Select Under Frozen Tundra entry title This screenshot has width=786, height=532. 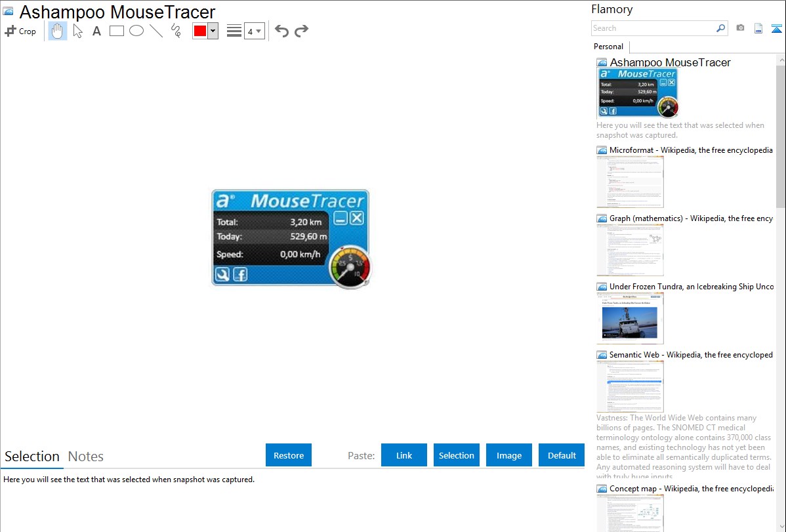click(692, 287)
